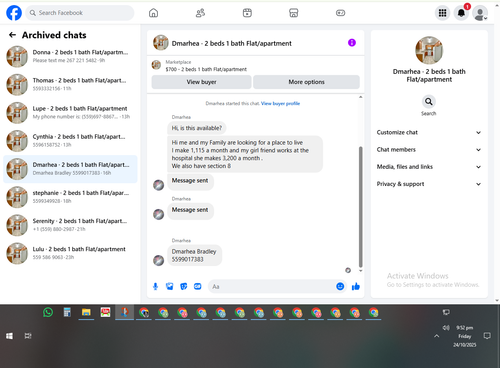
Task: Toggle the purple conversation info icon
Action: pyautogui.click(x=352, y=43)
